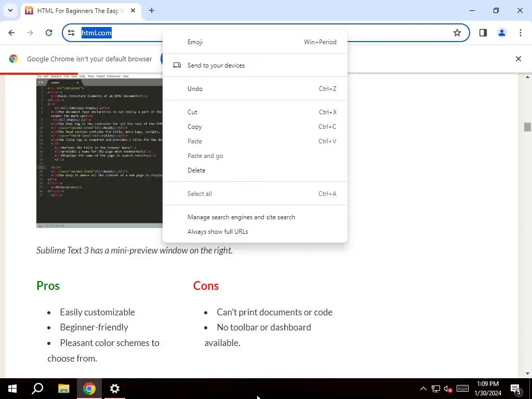532x399 pixels.
Task: Open a new tab with plus button
Action: pyautogui.click(x=152, y=10)
